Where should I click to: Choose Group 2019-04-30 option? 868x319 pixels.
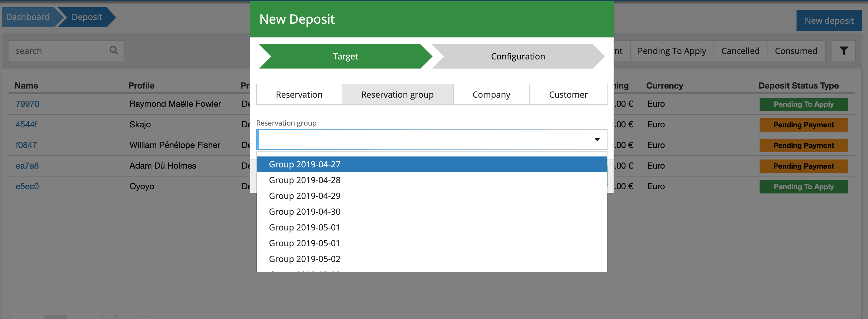pyautogui.click(x=304, y=211)
